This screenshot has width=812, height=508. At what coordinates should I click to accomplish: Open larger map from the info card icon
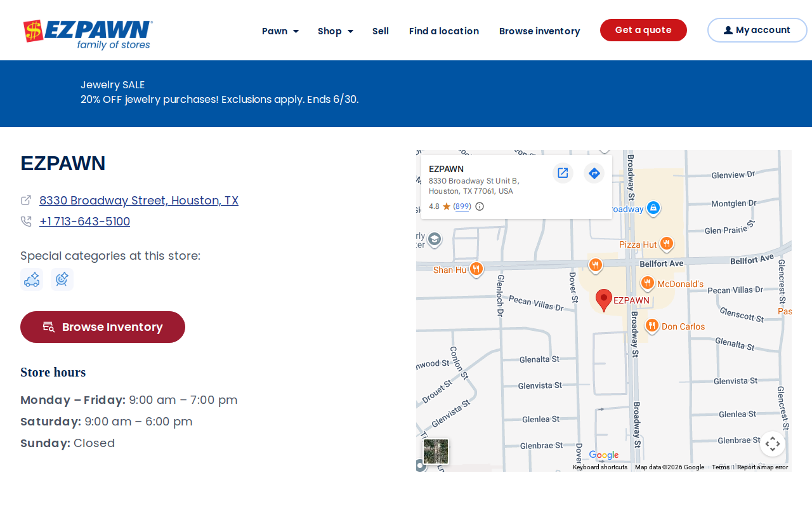click(x=563, y=173)
